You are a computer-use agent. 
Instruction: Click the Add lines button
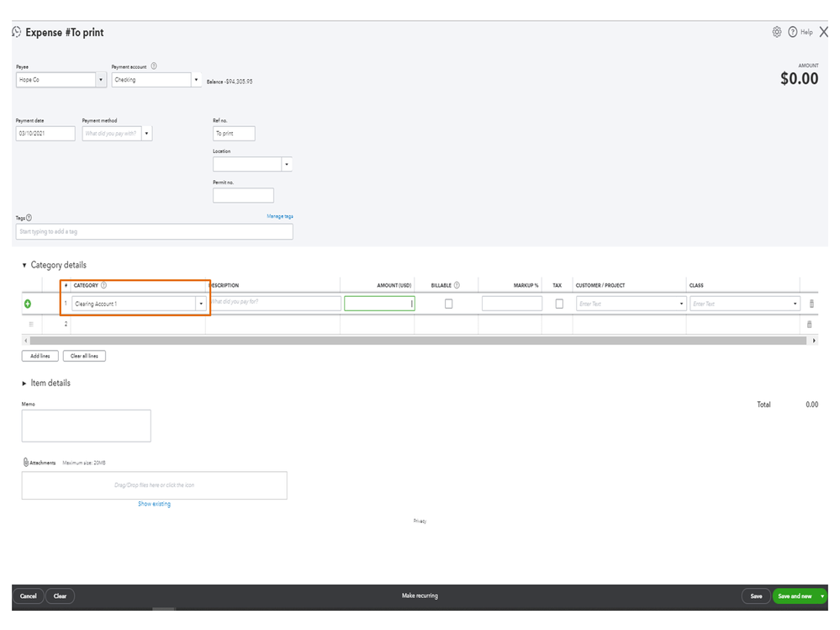click(40, 356)
